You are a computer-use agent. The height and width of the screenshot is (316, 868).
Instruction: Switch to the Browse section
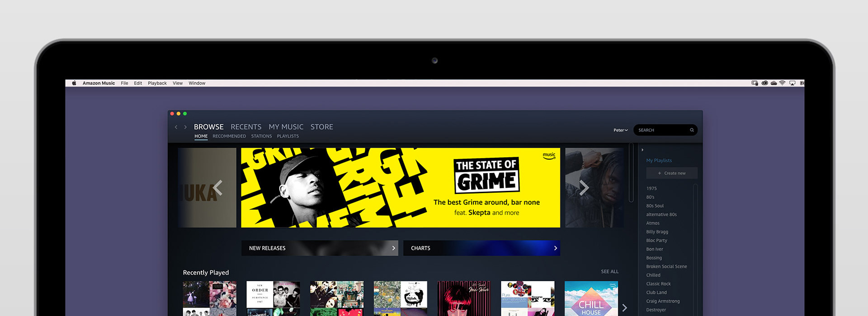(208, 127)
